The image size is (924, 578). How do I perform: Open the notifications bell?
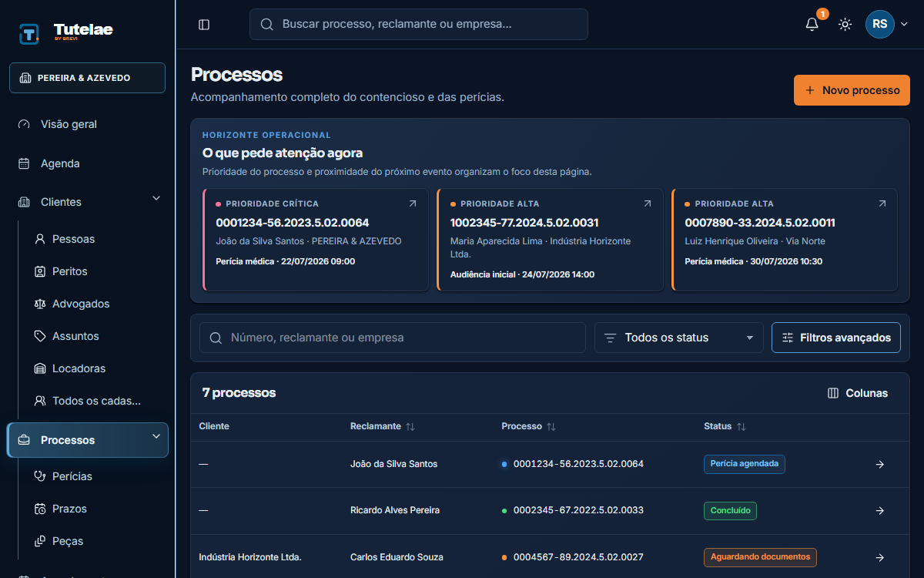tap(812, 25)
